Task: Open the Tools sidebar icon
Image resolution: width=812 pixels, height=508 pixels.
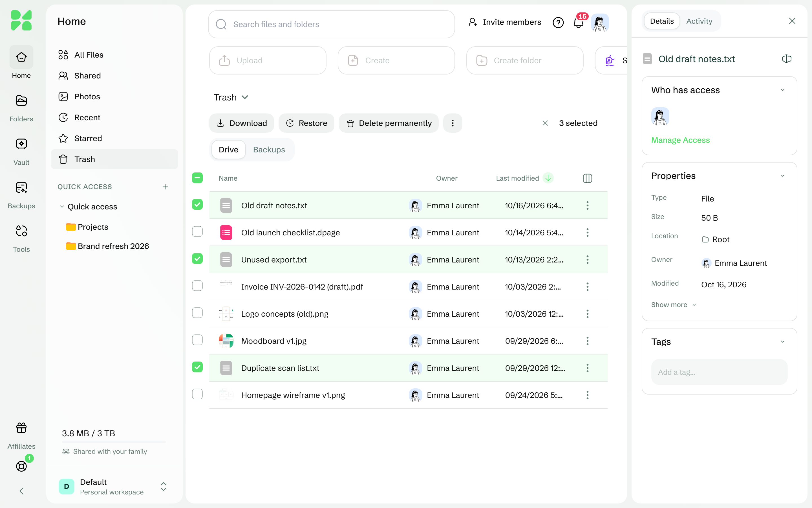Action: (x=21, y=238)
